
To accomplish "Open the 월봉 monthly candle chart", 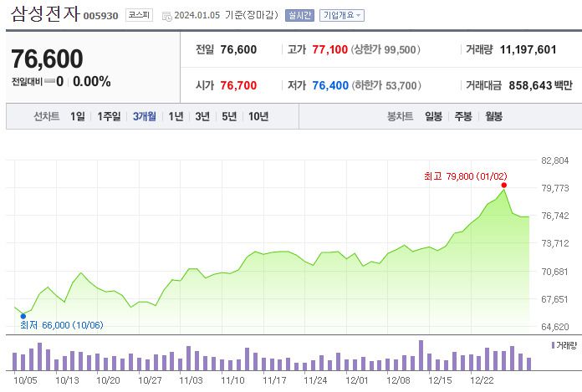I will [493, 116].
